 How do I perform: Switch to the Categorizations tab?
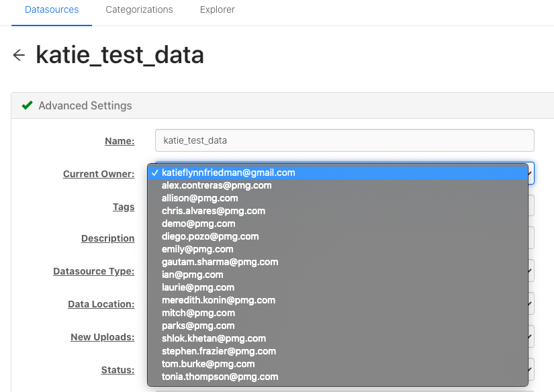point(139,9)
